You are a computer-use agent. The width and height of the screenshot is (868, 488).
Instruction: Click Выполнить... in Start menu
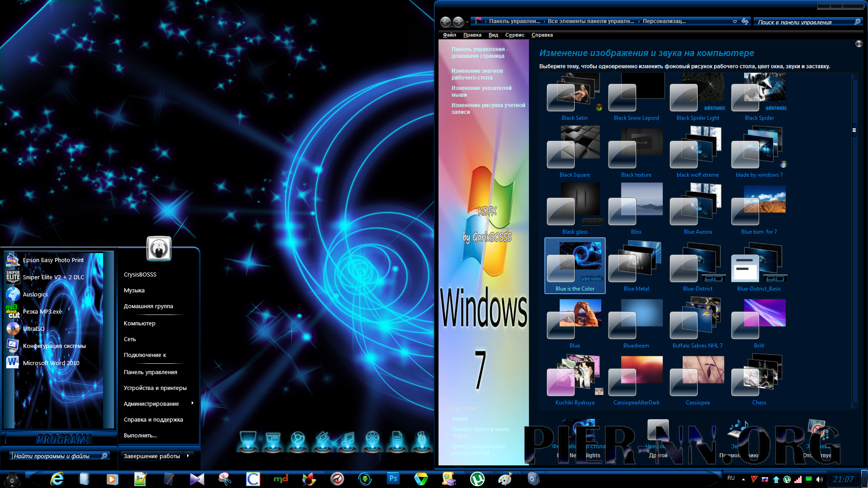tap(140, 435)
